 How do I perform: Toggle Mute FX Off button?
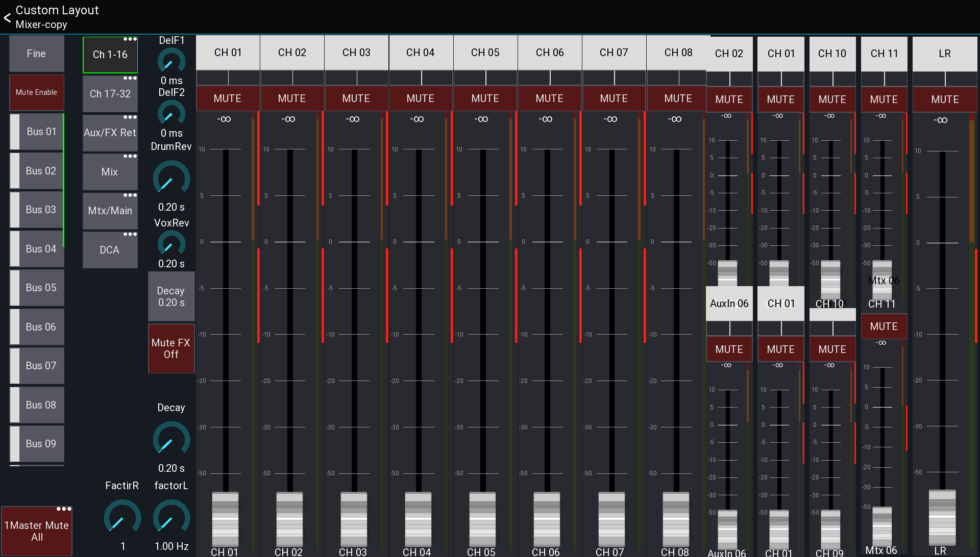pos(171,348)
